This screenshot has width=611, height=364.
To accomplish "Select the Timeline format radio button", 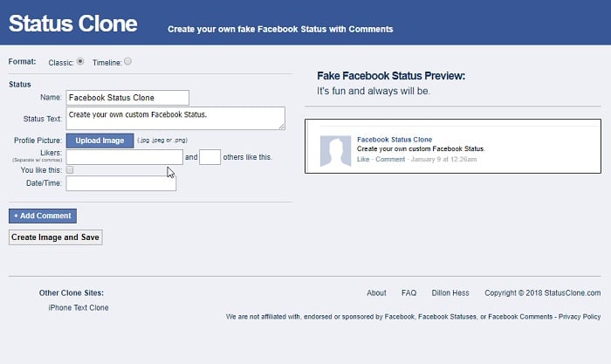I will coord(127,61).
